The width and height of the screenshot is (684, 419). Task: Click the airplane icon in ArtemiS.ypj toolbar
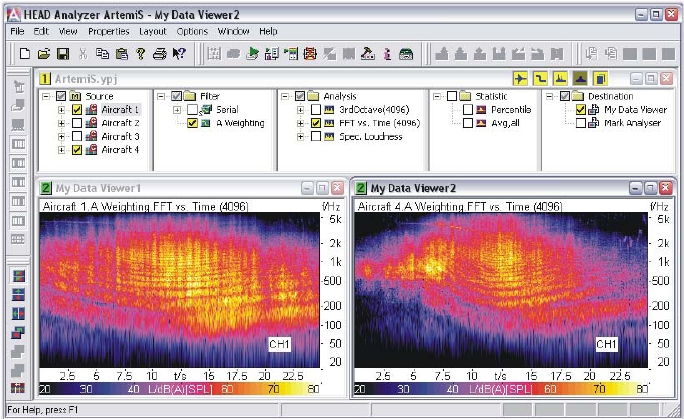click(520, 78)
